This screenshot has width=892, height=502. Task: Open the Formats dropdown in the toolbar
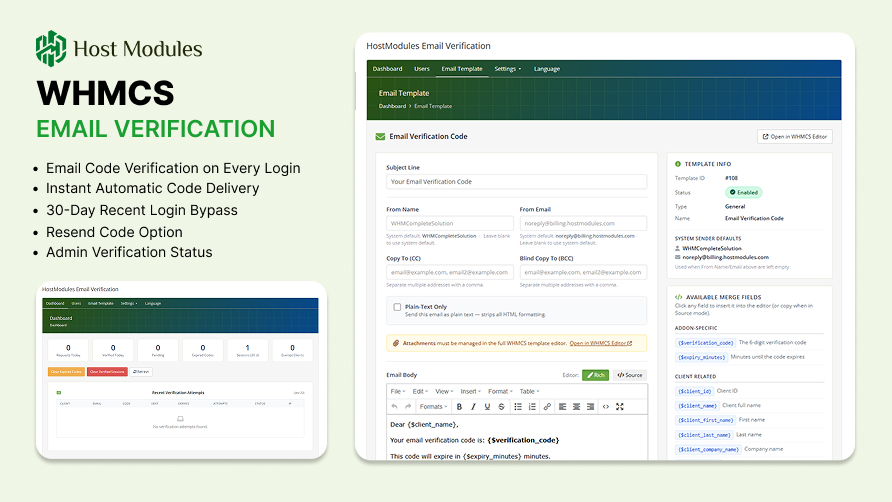[433, 406]
